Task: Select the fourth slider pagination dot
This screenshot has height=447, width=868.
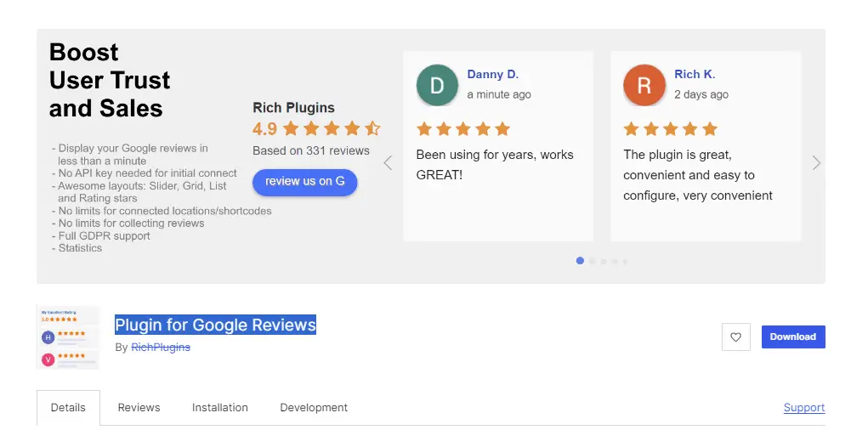Action: [x=615, y=261]
